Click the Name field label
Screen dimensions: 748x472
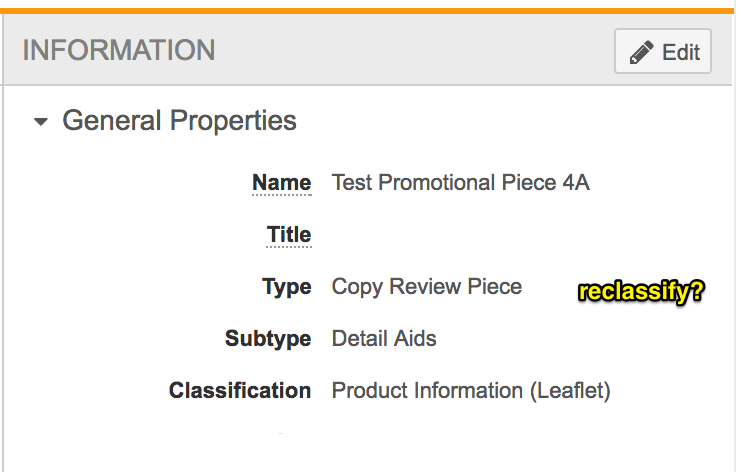pyautogui.click(x=281, y=183)
